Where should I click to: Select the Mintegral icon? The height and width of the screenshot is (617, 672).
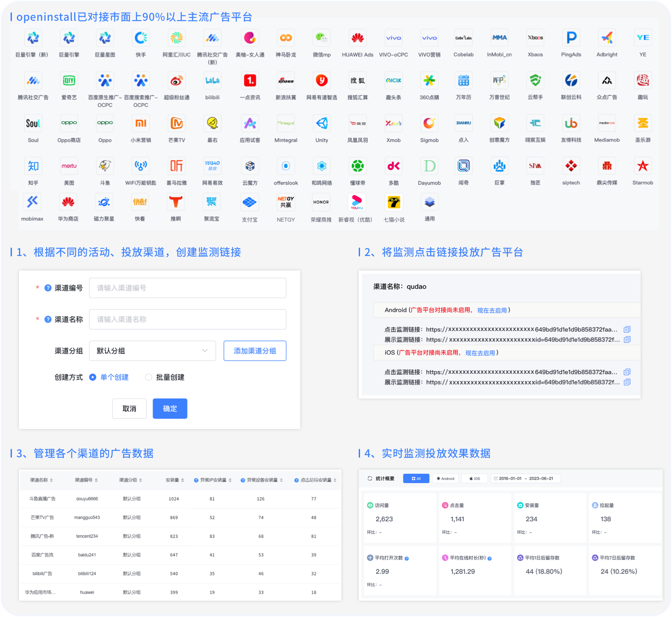[x=286, y=124]
